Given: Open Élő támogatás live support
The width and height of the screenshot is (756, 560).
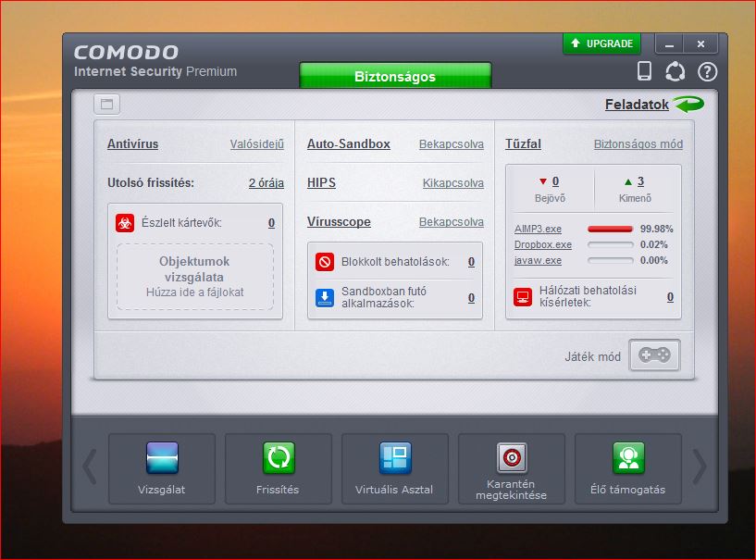Looking at the screenshot, I should (x=628, y=468).
